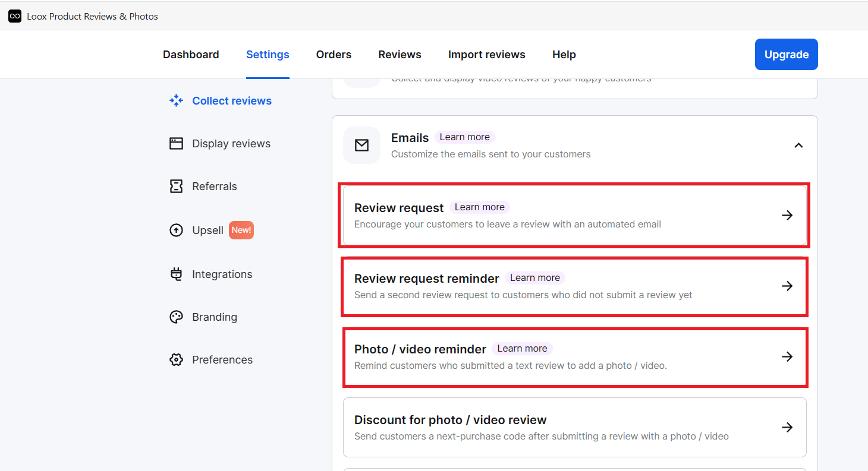Click the Collect reviews sparkle icon

click(176, 100)
